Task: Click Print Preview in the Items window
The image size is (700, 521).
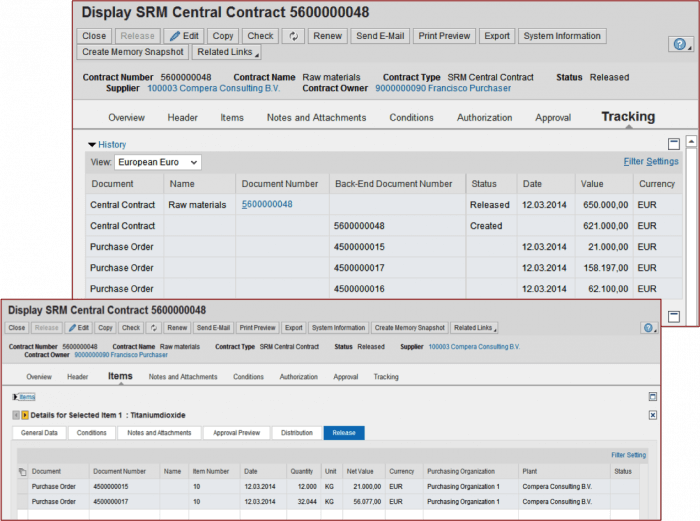Action: point(258,328)
